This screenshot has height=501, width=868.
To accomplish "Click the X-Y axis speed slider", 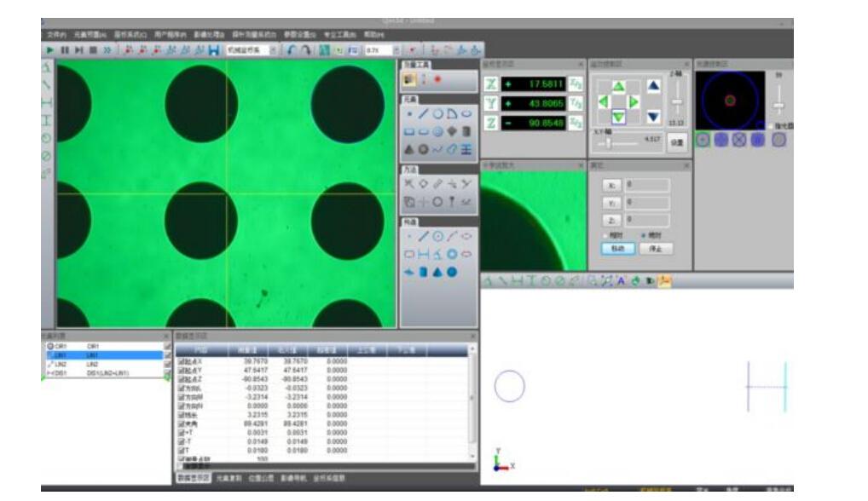I will pos(608,142).
